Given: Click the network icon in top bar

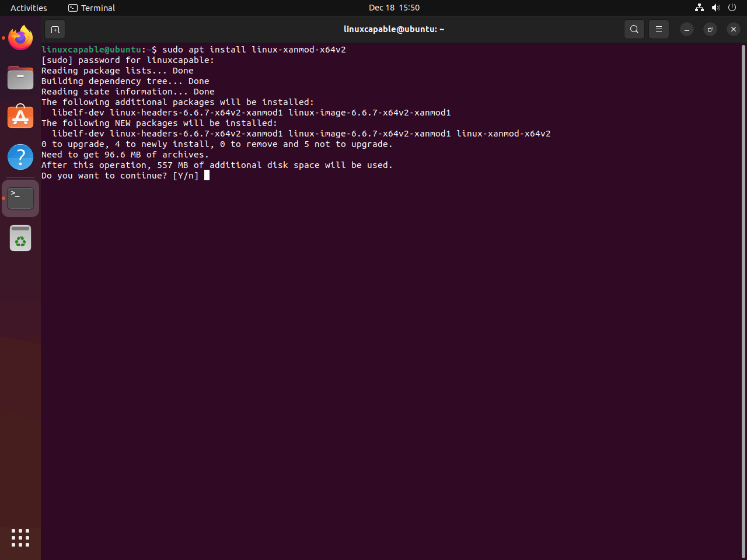Looking at the screenshot, I should [x=699, y=8].
